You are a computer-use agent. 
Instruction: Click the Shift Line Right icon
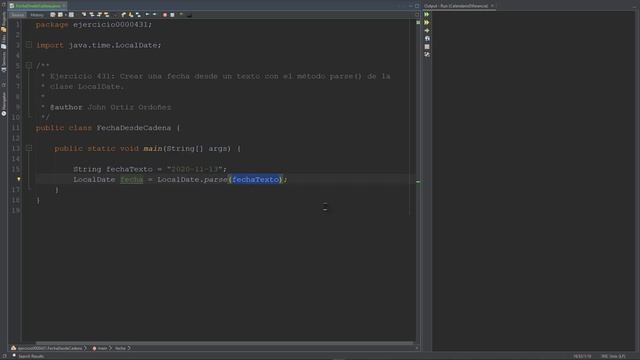point(154,15)
